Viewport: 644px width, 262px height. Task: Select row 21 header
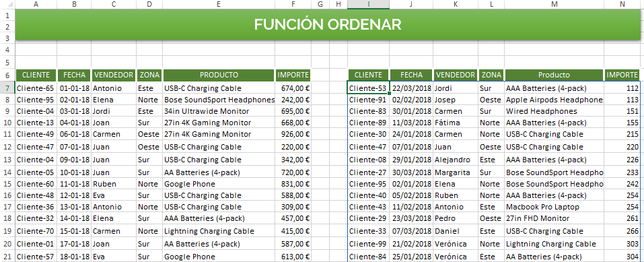tap(7, 257)
